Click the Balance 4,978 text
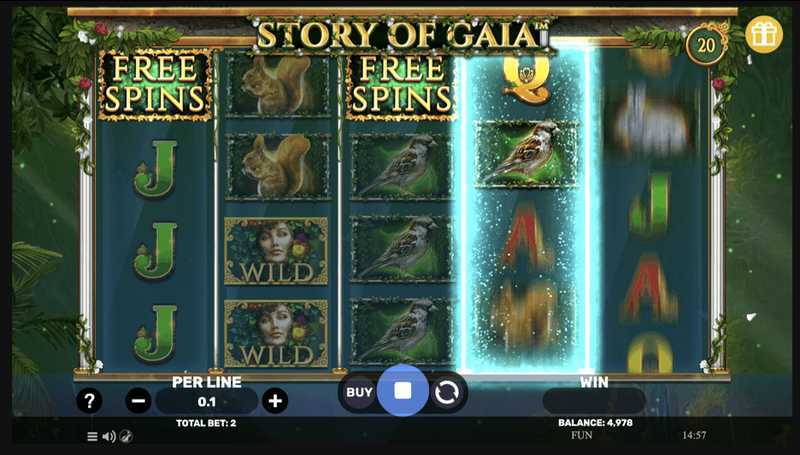 [595, 423]
